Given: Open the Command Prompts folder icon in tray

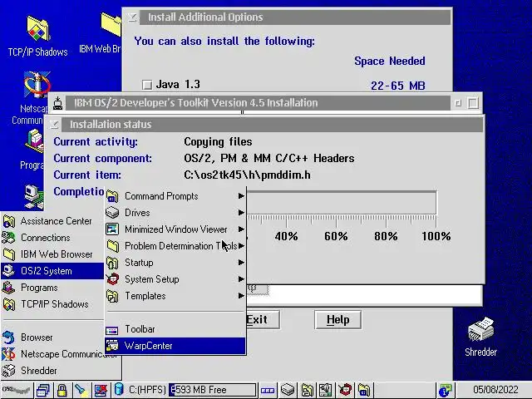Looking at the screenshot, I should pos(364,390).
